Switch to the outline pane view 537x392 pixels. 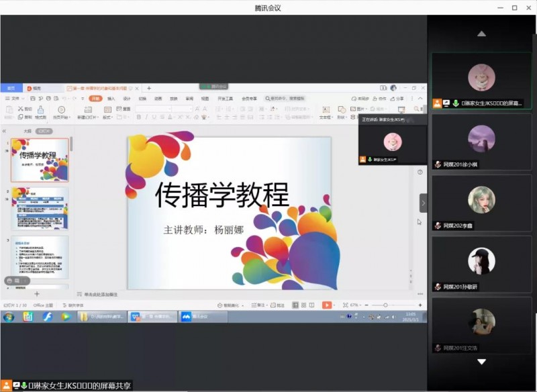click(x=28, y=131)
